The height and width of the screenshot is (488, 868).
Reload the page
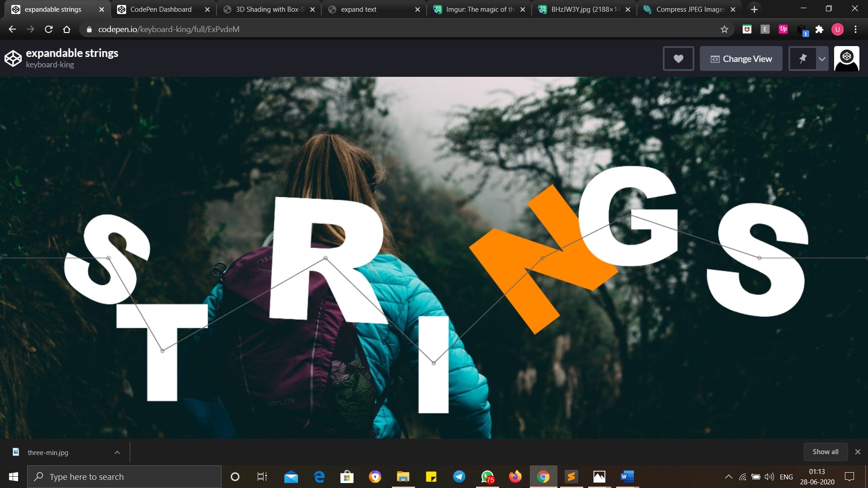click(x=49, y=29)
